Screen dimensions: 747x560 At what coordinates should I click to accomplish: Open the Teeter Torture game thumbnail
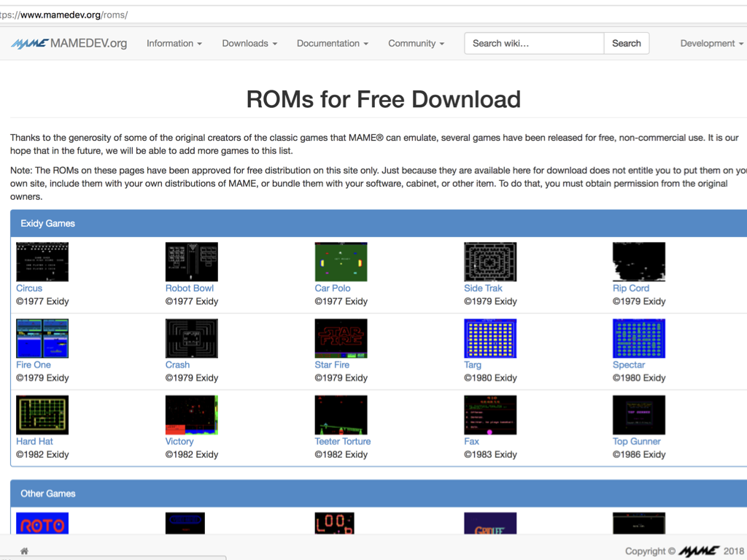click(x=341, y=415)
